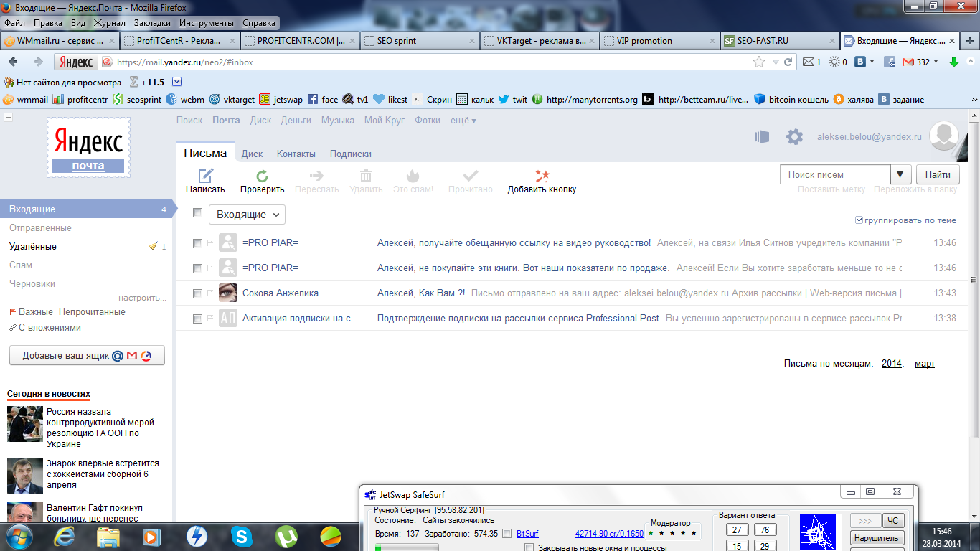Click the green download arrow icon
The width and height of the screenshot is (980, 551).
954,62
